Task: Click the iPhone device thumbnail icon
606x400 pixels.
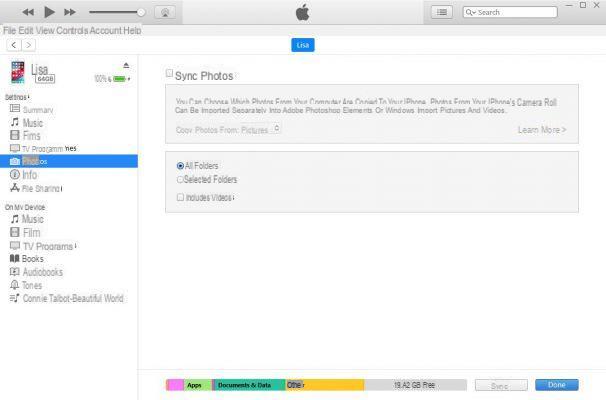Action: click(18, 72)
